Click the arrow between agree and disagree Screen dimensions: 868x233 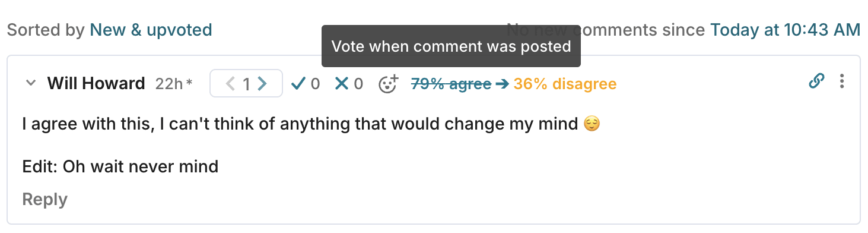pos(502,84)
